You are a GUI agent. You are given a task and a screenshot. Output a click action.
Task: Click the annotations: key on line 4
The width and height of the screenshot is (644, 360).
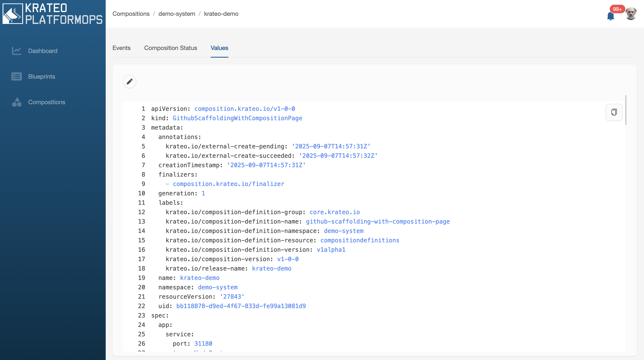[180, 137]
